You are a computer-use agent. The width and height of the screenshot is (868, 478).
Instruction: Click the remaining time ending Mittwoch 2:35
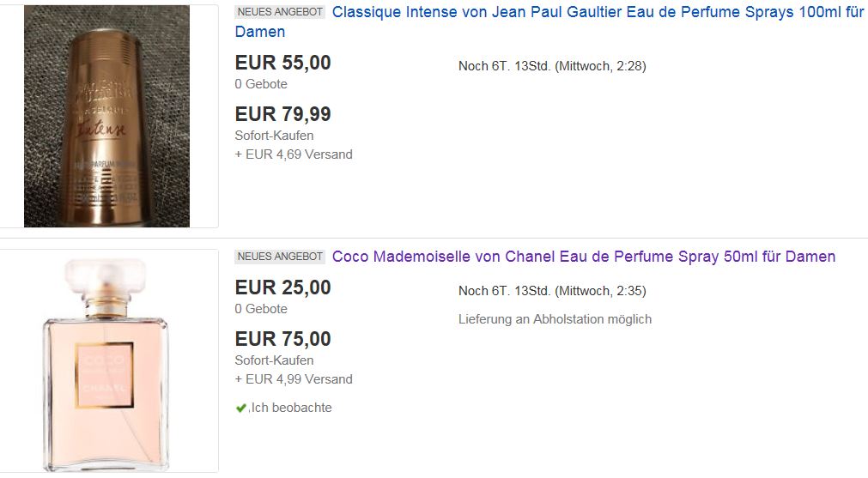pyautogui.click(x=552, y=290)
